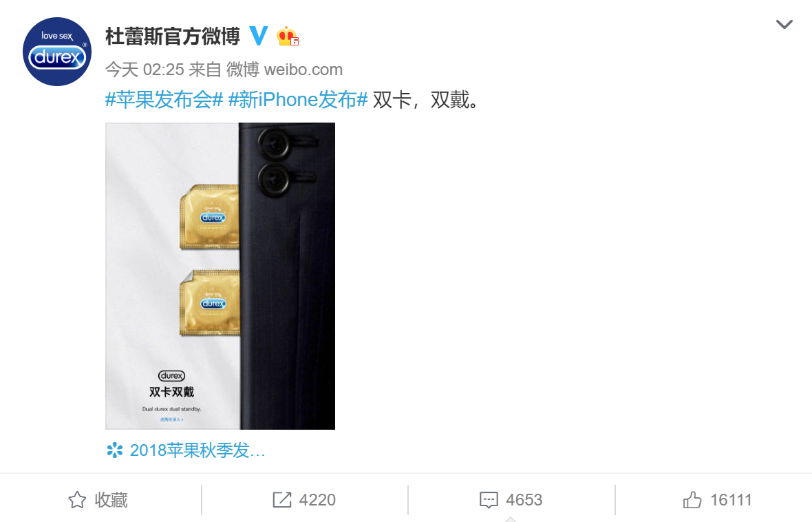Click the crown membership badge icon
This screenshot has width=812, height=522.
click(x=288, y=36)
